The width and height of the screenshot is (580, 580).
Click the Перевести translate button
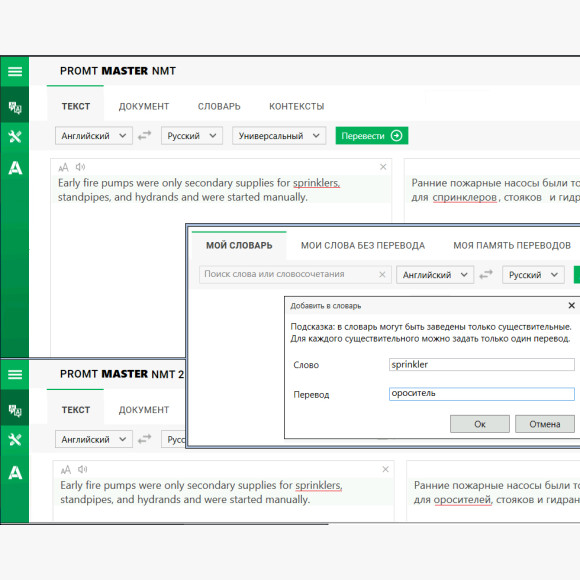point(372,136)
